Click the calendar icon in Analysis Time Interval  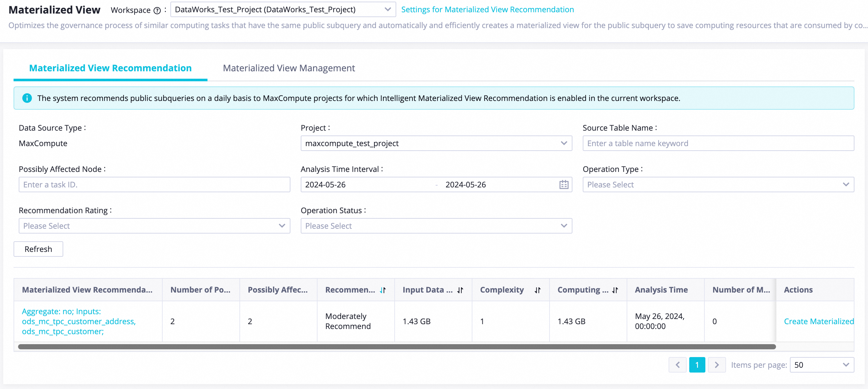(x=564, y=185)
